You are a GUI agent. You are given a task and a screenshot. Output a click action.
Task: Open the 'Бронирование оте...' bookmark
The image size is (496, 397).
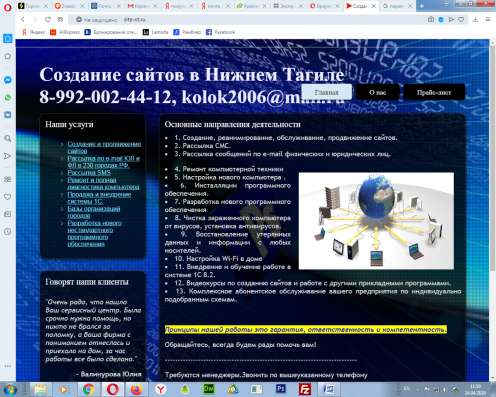point(111,32)
